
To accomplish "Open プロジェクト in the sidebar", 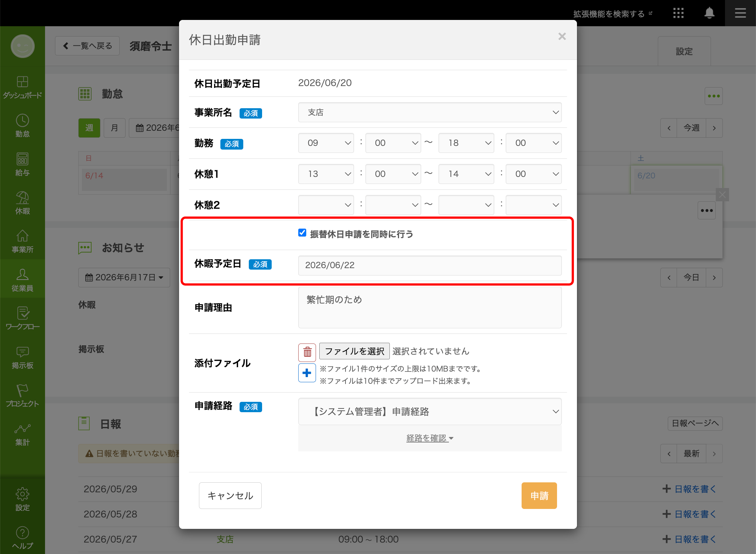I will [23, 395].
